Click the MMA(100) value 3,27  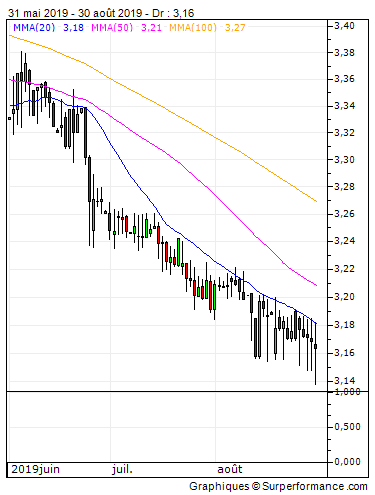pos(235,27)
